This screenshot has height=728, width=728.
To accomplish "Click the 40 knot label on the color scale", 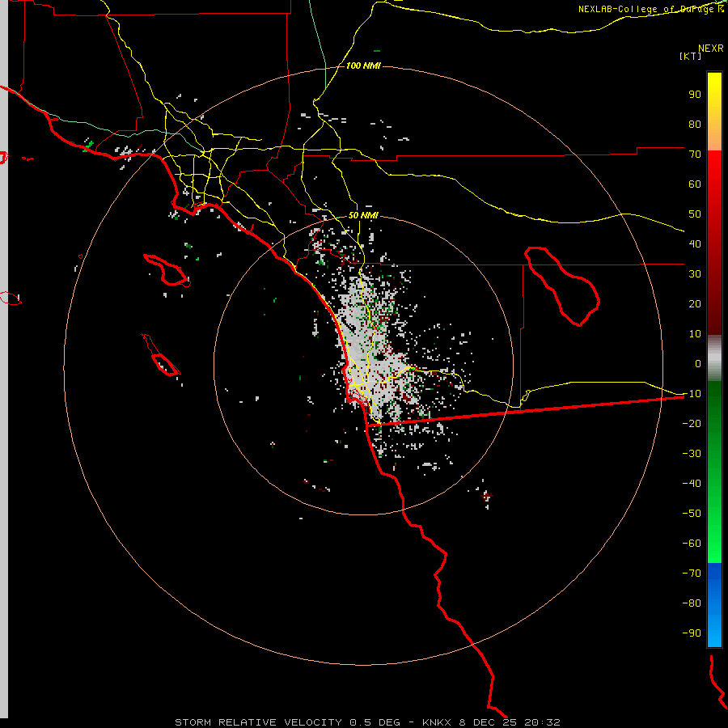I will point(695,243).
